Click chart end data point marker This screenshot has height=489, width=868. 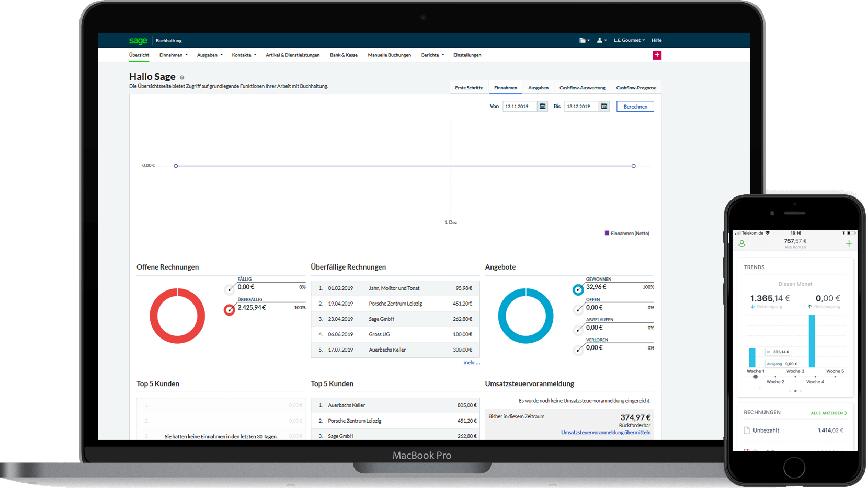pyautogui.click(x=633, y=166)
